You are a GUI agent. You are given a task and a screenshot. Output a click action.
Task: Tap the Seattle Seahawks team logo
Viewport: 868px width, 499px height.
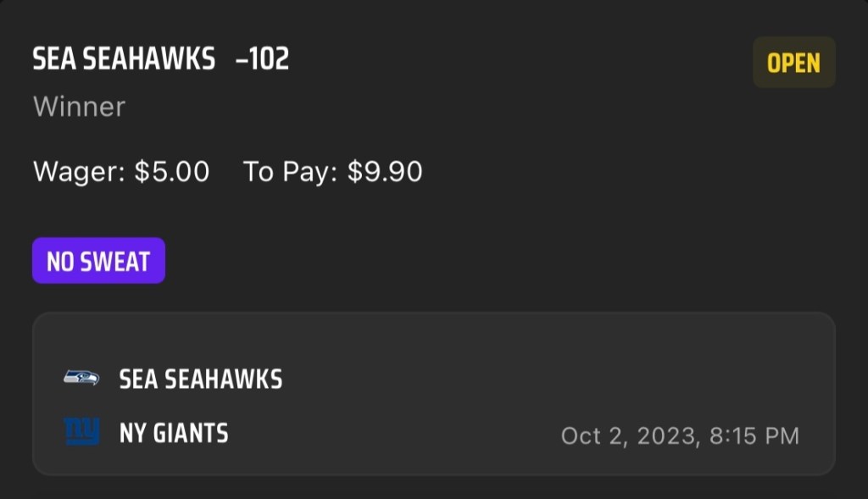coord(81,378)
